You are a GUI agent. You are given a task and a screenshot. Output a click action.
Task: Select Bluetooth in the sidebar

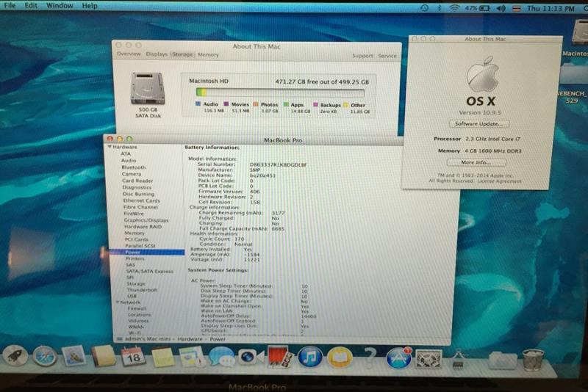[x=134, y=167]
